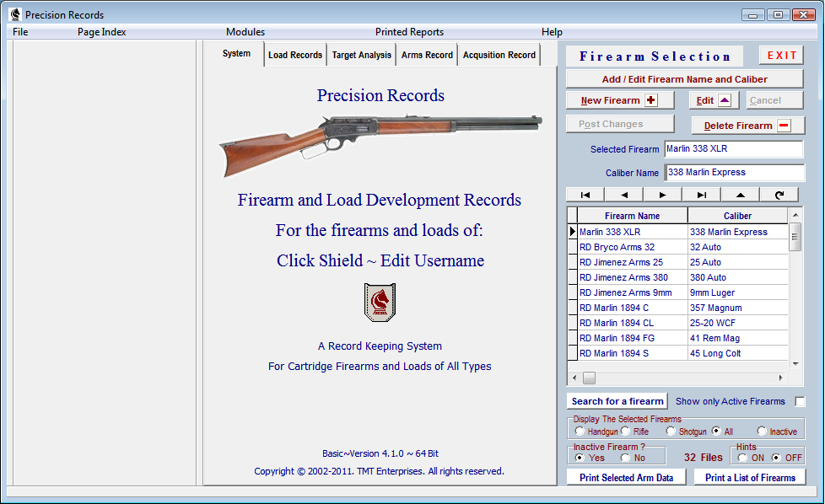Go to next firearm record

(662, 195)
